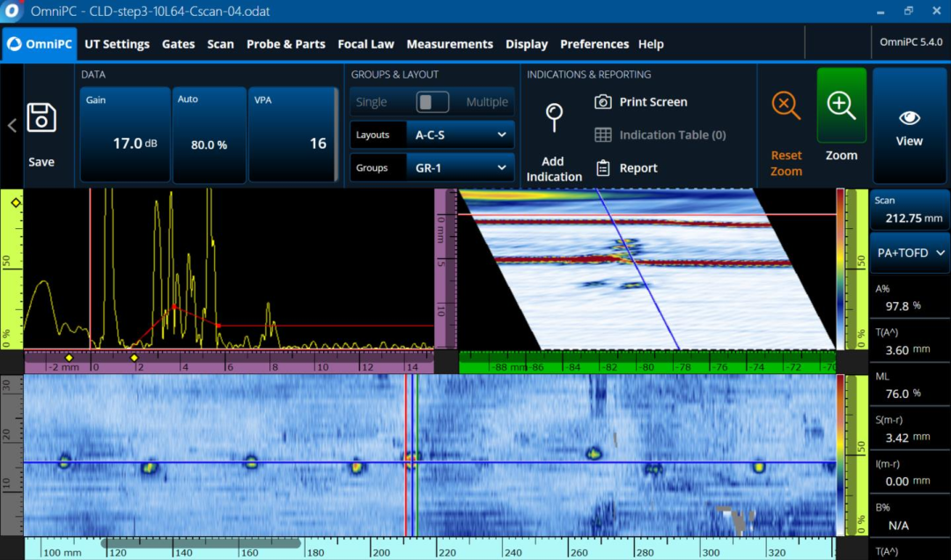
Task: Click the A% 97.8 % reading
Action: (x=910, y=298)
